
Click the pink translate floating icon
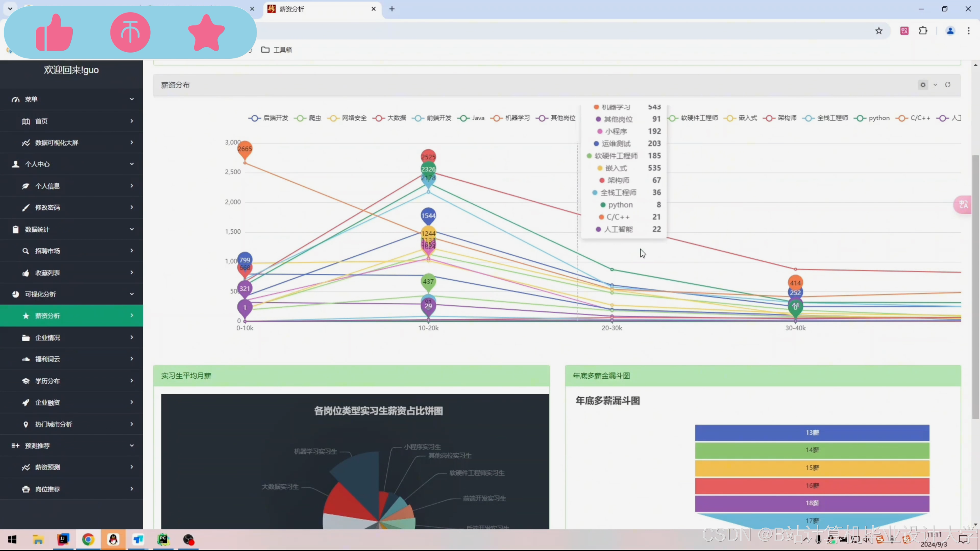[964, 205]
